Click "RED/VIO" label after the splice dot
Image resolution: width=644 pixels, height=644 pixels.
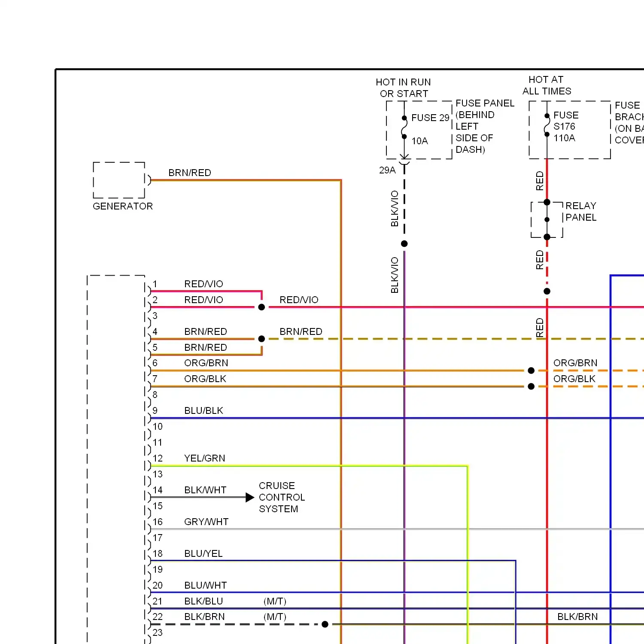[x=299, y=300]
